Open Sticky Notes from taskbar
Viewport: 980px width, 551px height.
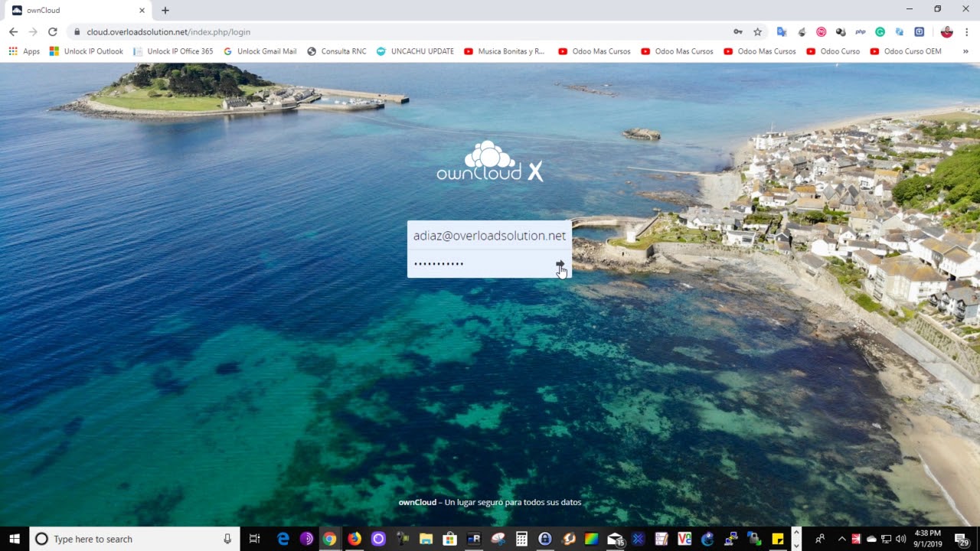point(778,539)
